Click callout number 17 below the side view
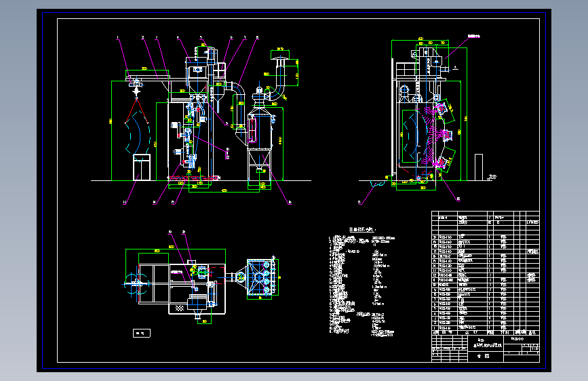 tap(359, 203)
